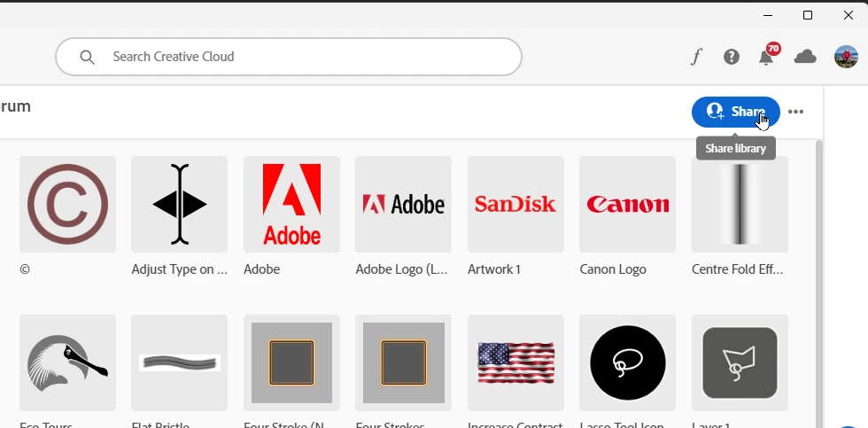
Task: Maximize the Creative Cloud window
Action: click(x=808, y=15)
